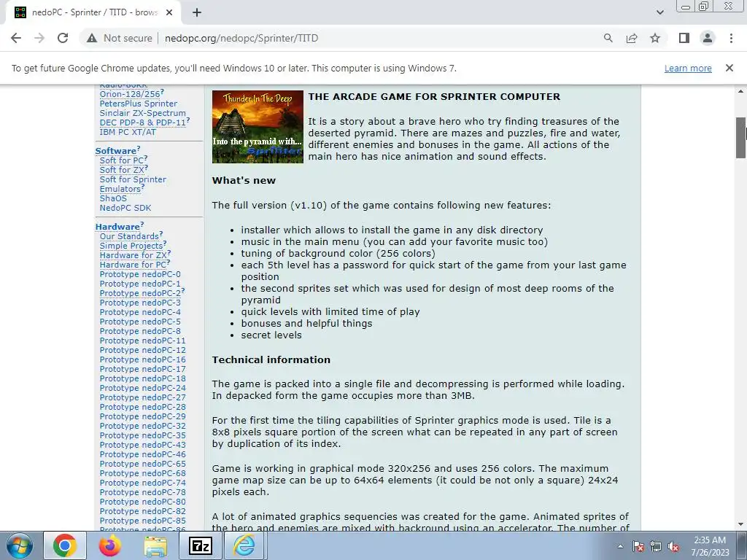Open the Emulators link
The image size is (747, 560).
(x=120, y=189)
